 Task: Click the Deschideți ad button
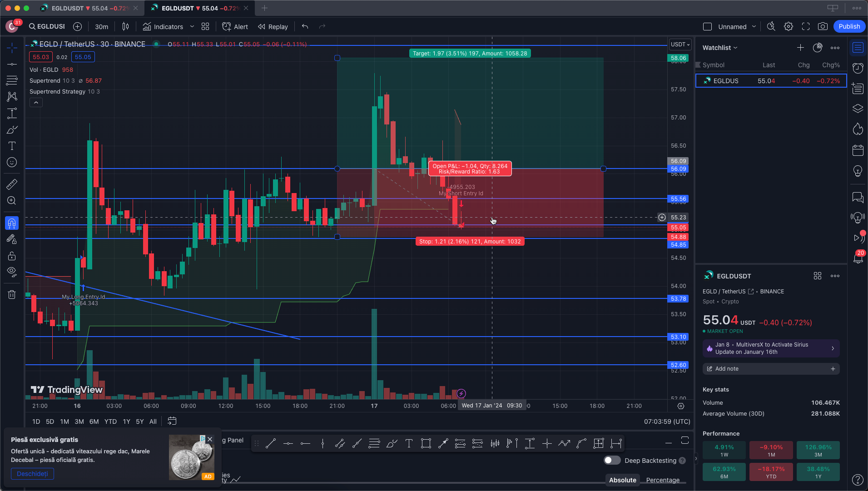coord(32,474)
